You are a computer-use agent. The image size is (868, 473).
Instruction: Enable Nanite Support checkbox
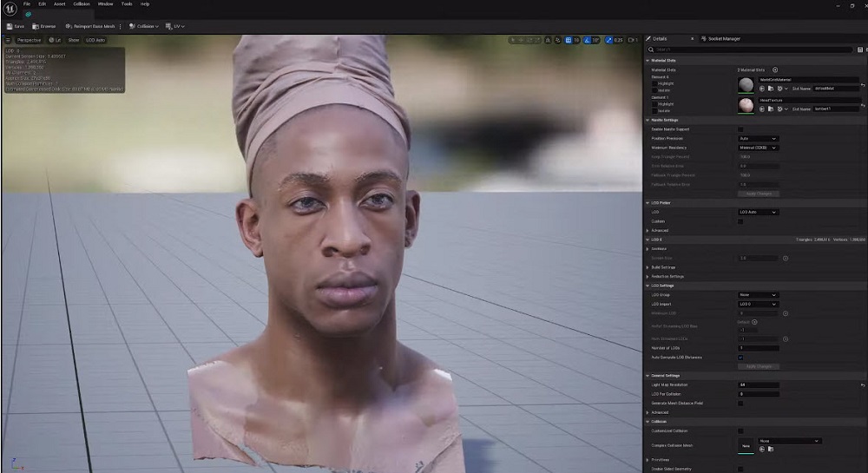pyautogui.click(x=740, y=129)
